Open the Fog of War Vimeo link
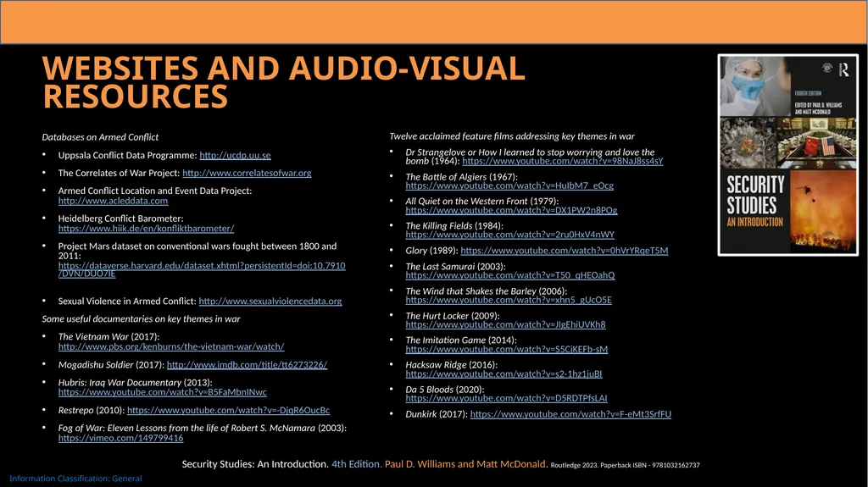 (x=120, y=439)
